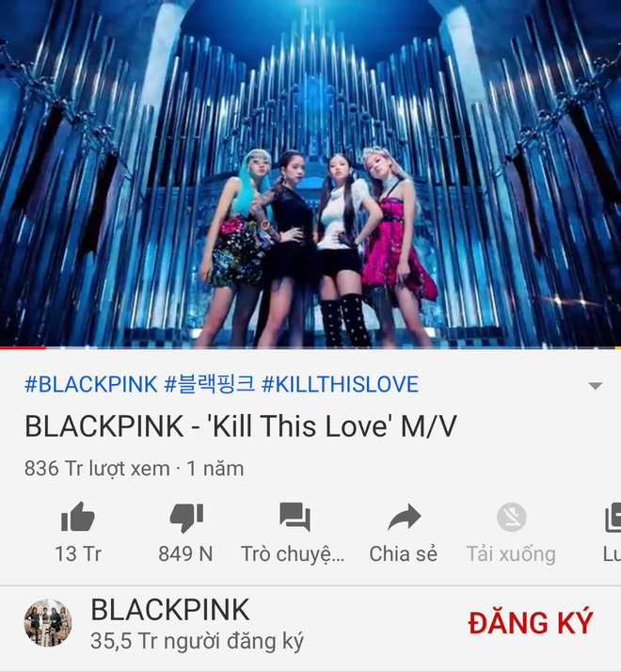Viewport: 621px width, 672px height.
Task: Tap the Tải xuống download icon
Action: 511,517
